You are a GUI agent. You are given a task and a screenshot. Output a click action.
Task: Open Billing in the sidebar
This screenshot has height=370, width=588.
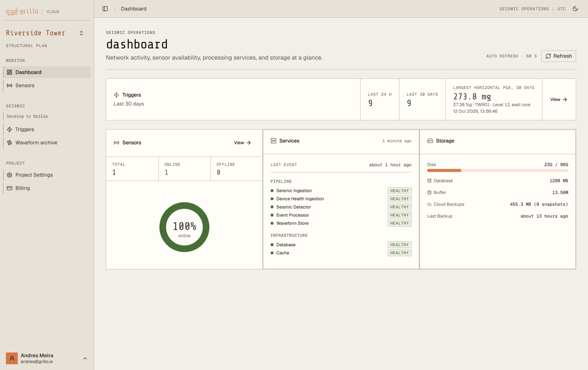click(x=47, y=188)
